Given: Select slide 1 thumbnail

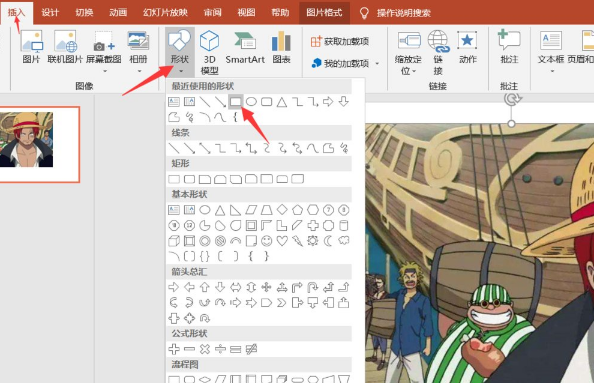Looking at the screenshot, I should (x=39, y=144).
